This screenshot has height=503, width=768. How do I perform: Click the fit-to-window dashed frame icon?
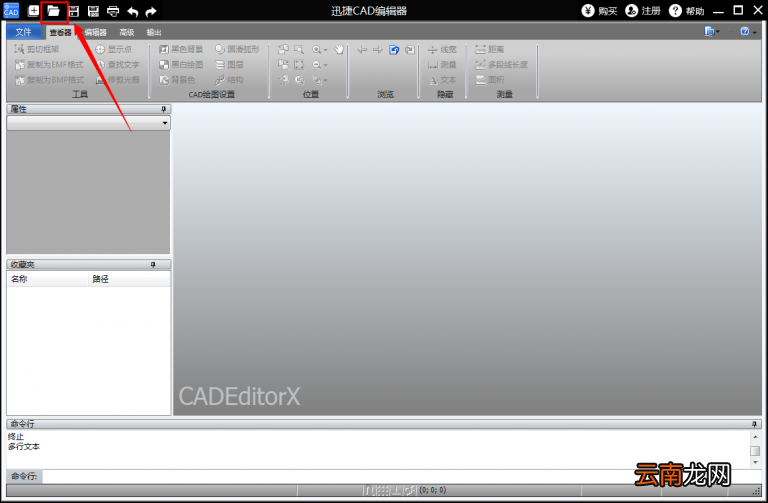(x=299, y=65)
